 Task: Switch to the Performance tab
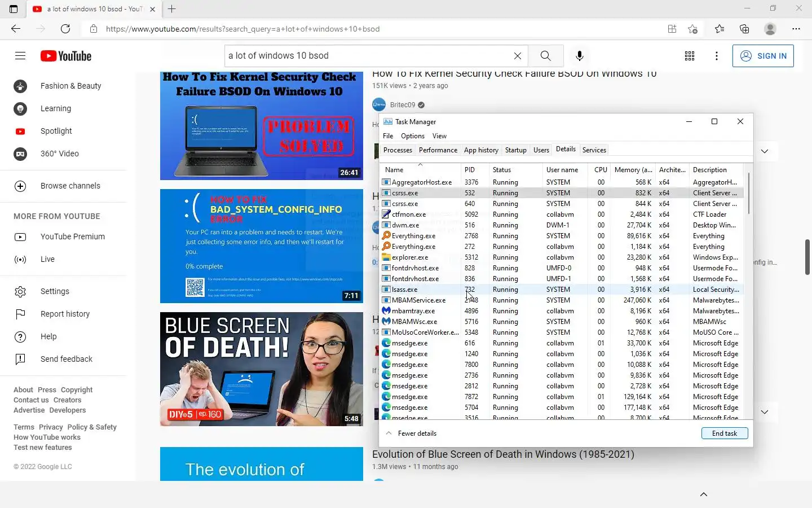tap(438, 150)
